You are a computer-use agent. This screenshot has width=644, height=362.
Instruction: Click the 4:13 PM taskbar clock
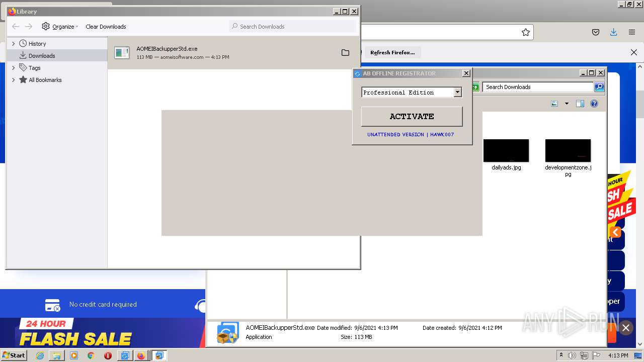tap(618, 355)
